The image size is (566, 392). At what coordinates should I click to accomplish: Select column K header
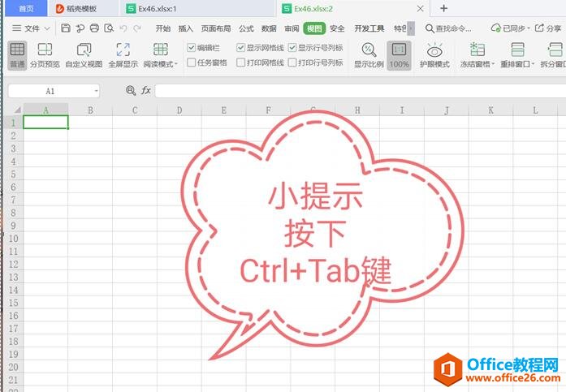(490, 110)
